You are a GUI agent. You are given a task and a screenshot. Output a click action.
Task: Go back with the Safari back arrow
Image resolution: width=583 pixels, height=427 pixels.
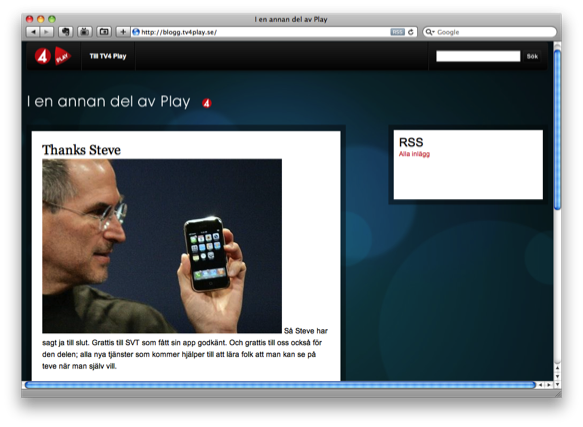coord(33,32)
